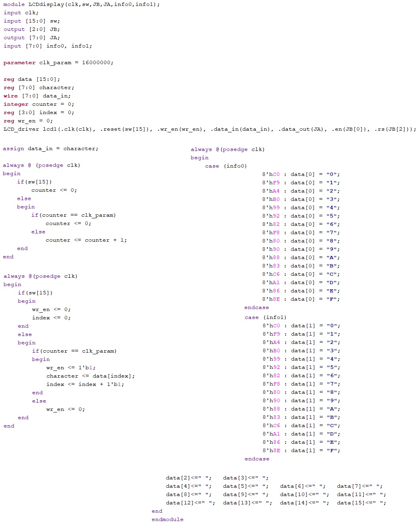
Task: Click the character <= data[index] line
Action: point(90,376)
